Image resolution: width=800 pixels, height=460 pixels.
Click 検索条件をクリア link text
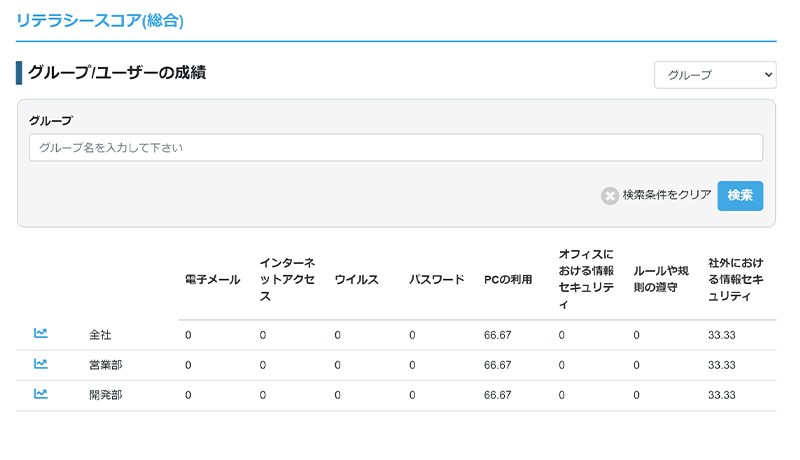(x=667, y=195)
